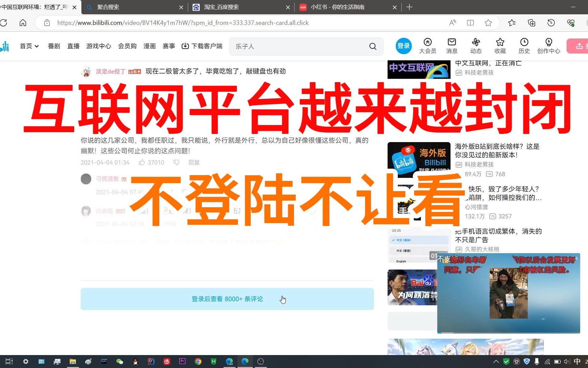The height and width of the screenshot is (368, 588).
Task: Open 游戏中心 in top navigation
Action: coord(99,46)
